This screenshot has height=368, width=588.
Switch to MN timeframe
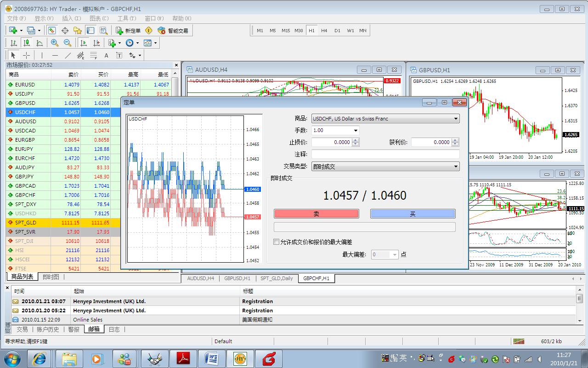[363, 30]
